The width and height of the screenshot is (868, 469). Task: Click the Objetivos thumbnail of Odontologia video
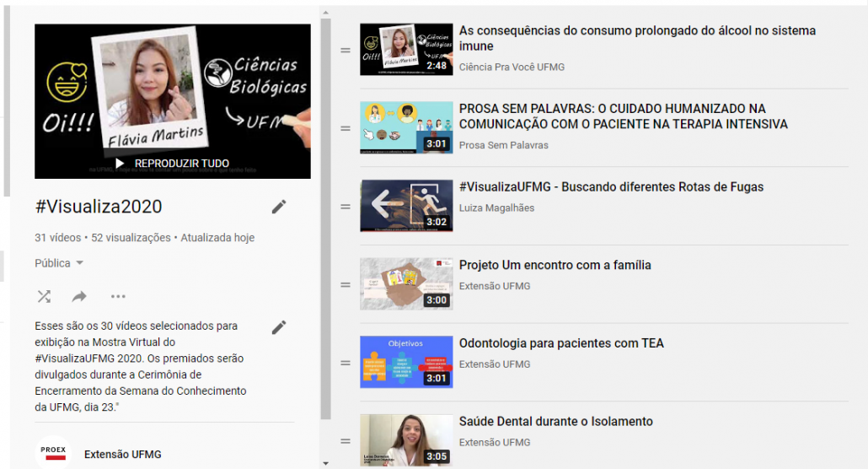406,362
